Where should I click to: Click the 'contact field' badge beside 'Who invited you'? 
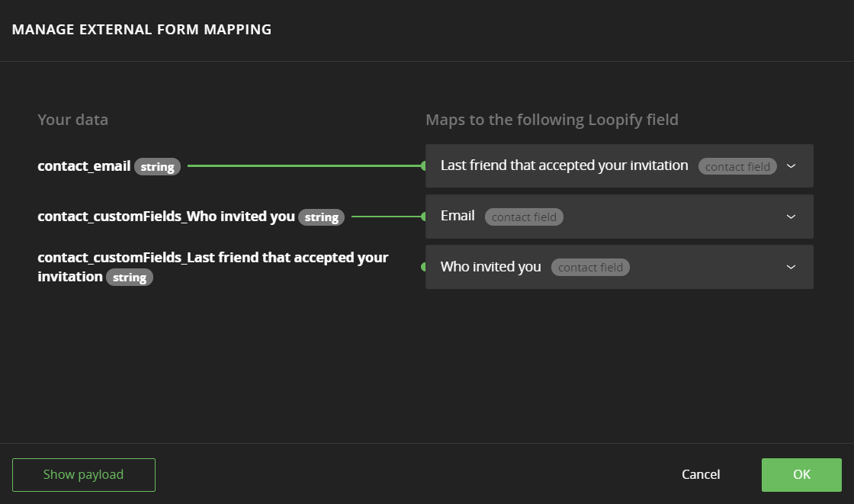[x=590, y=268]
